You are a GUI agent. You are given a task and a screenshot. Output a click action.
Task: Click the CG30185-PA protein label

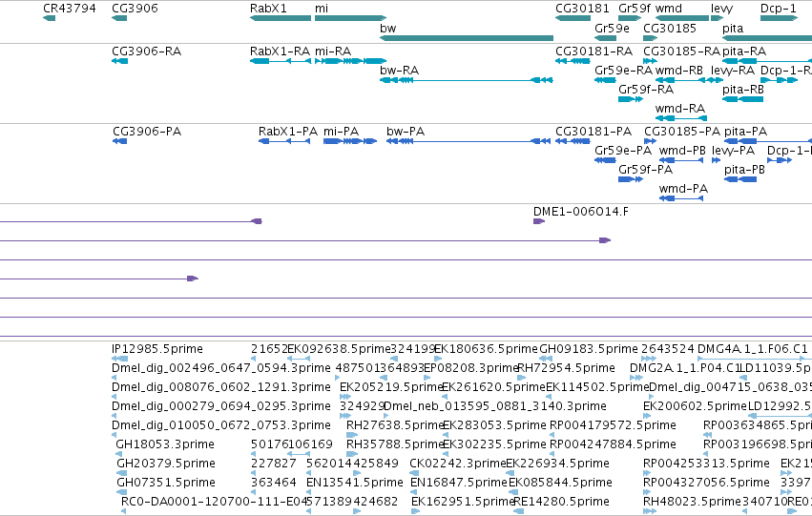682,132
